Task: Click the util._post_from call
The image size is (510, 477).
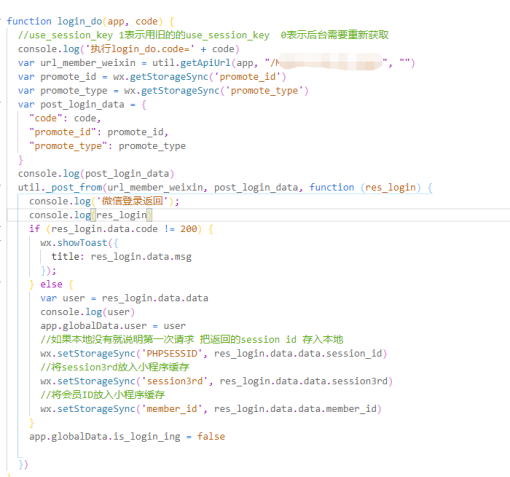Action: coord(60,188)
